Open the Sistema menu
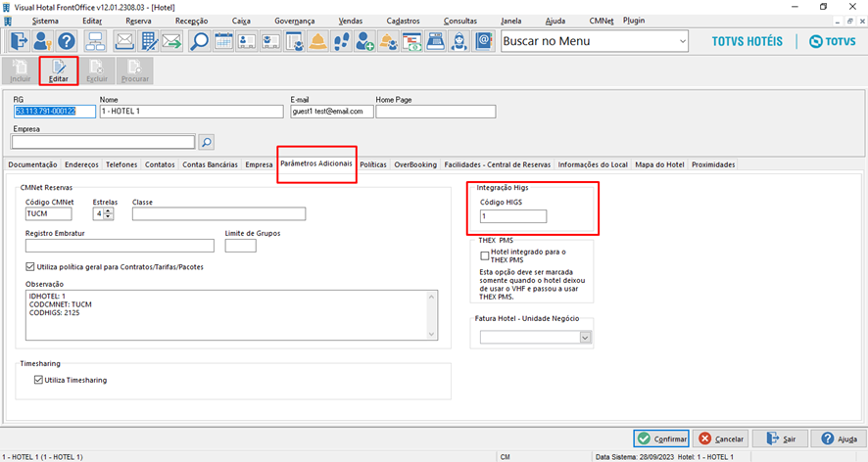 click(45, 21)
